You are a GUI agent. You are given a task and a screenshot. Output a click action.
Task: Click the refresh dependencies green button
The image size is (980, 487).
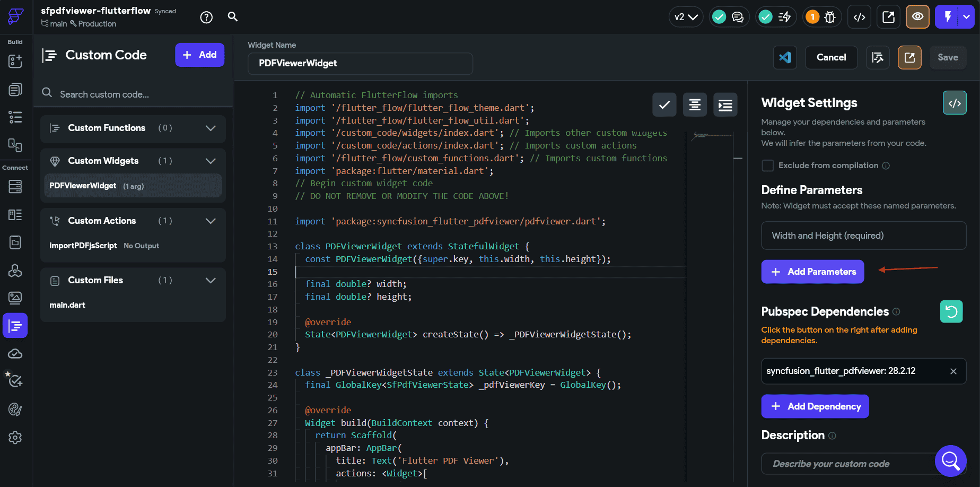pyautogui.click(x=951, y=311)
